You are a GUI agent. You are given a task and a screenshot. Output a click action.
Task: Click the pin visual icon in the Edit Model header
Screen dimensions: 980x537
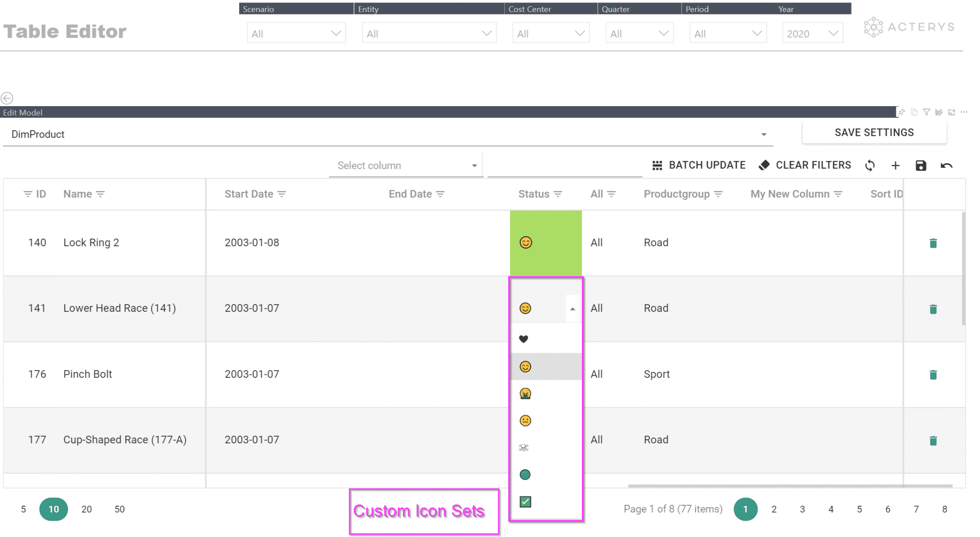click(x=901, y=112)
